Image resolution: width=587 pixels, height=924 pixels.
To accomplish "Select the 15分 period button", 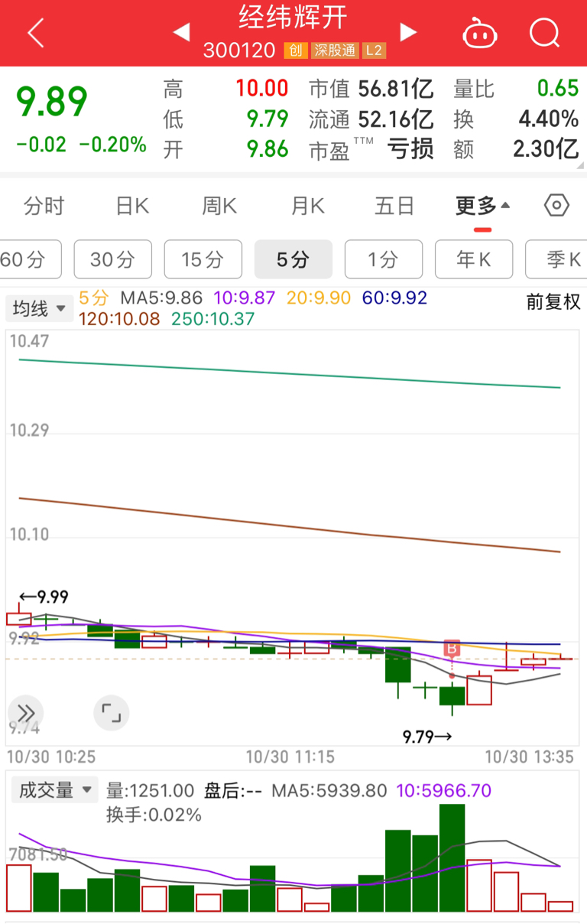I will point(203,259).
